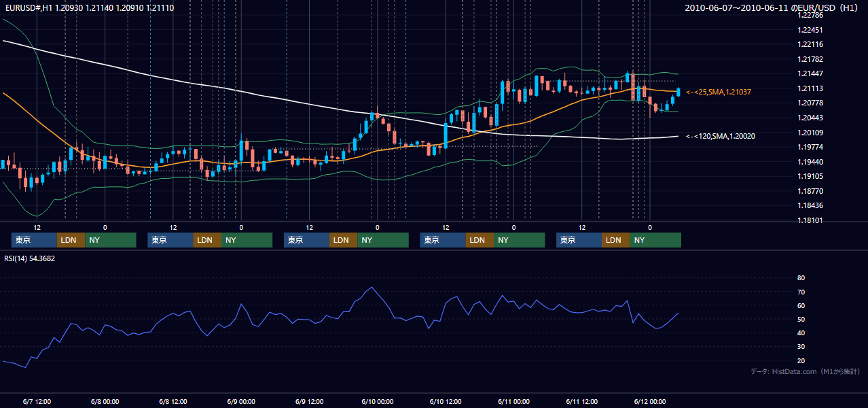Click price axis value 1.22451
Screen dimensions: 868x408
[x=810, y=30]
